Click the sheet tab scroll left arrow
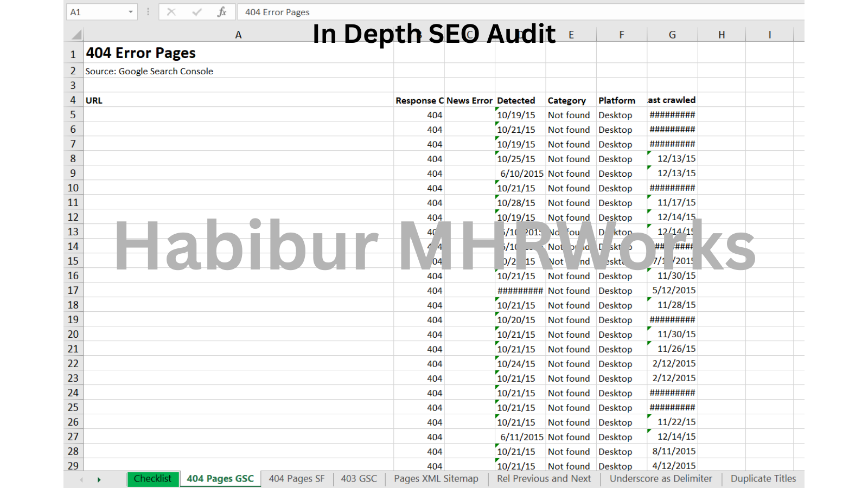Viewport: 868px width, 488px height. tap(81, 479)
